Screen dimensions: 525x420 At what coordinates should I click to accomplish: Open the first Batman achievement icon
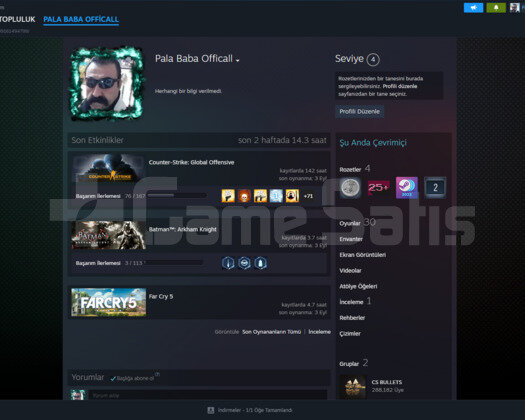[x=228, y=263]
